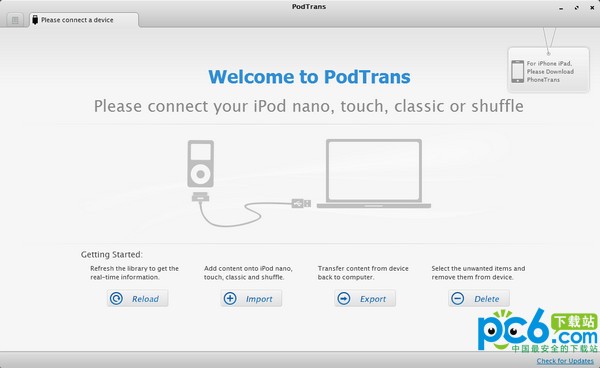600x368 pixels.
Task: Click the Export button
Action: coord(365,298)
